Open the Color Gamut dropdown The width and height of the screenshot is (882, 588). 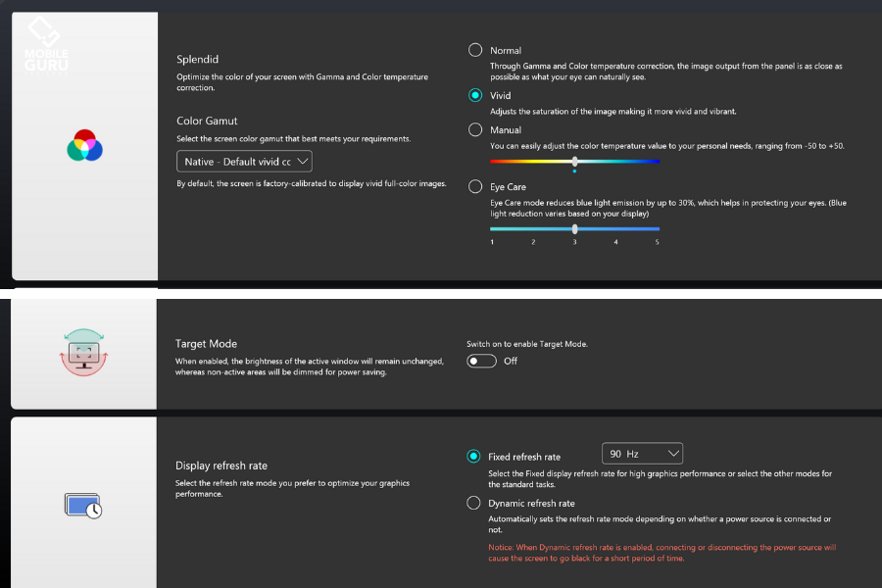pyautogui.click(x=245, y=161)
